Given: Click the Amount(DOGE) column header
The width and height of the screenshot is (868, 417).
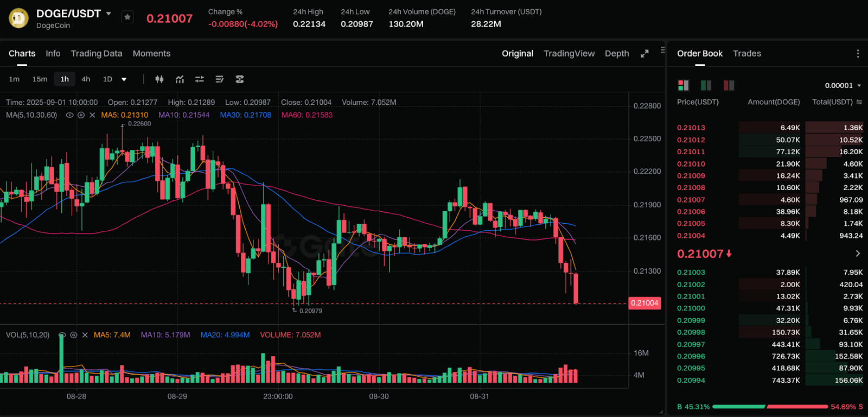Looking at the screenshot, I should point(774,102).
